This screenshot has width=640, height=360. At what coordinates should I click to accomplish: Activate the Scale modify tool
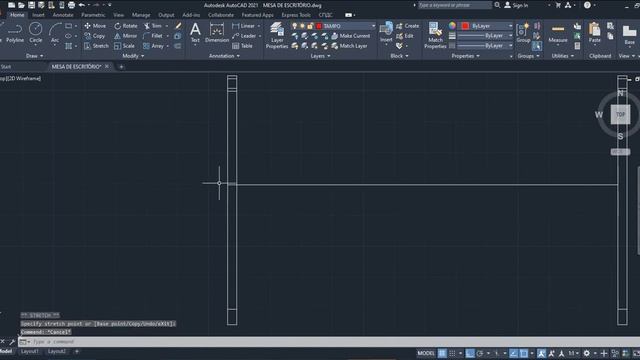pos(124,46)
